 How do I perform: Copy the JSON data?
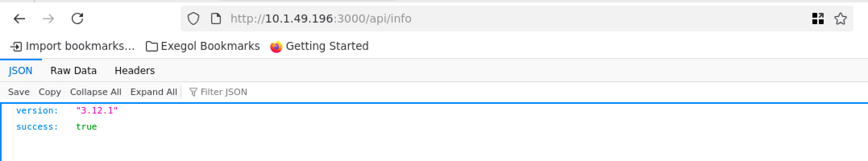click(50, 92)
